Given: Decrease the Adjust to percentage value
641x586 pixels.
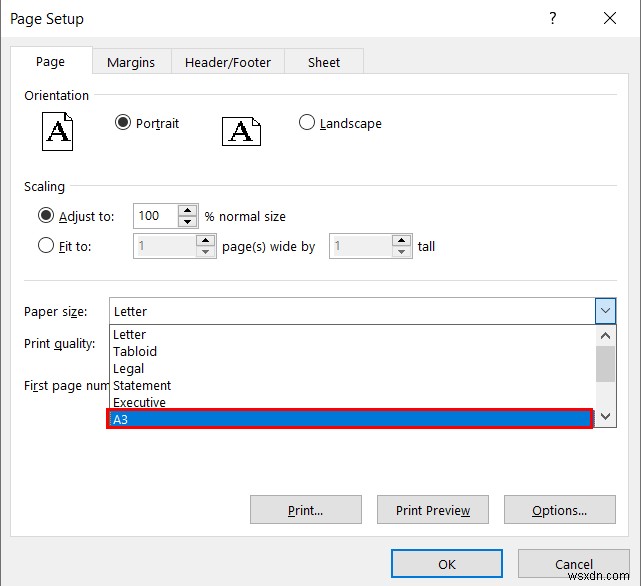Looking at the screenshot, I should (x=188, y=221).
